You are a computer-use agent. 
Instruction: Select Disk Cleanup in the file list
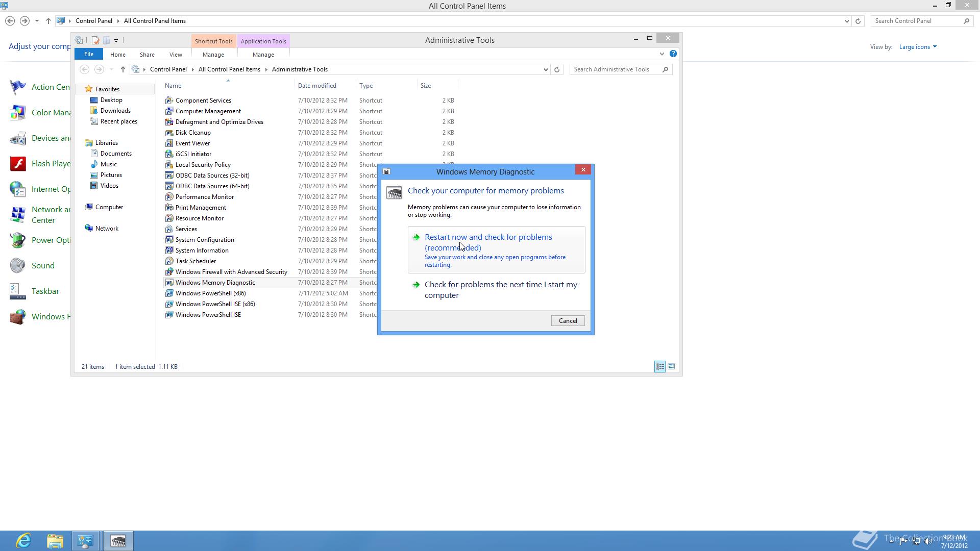(193, 133)
